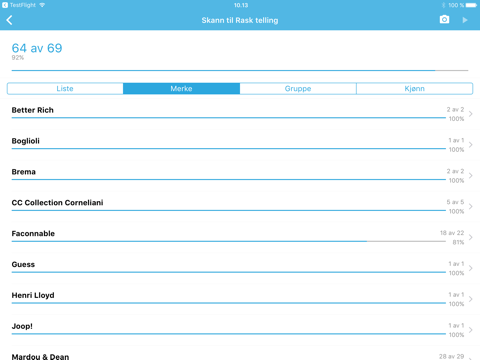480x360 pixels.
Task: Click the overall 64 av 69 progress bar
Action: tap(240, 70)
